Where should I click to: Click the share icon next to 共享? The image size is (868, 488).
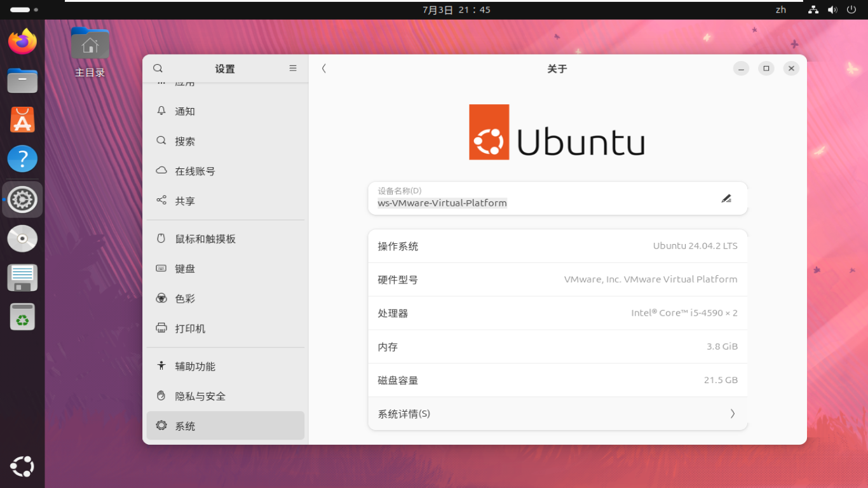161,200
